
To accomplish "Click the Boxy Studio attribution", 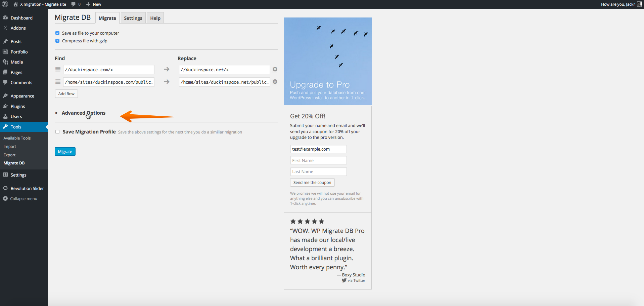I will click(x=354, y=275).
